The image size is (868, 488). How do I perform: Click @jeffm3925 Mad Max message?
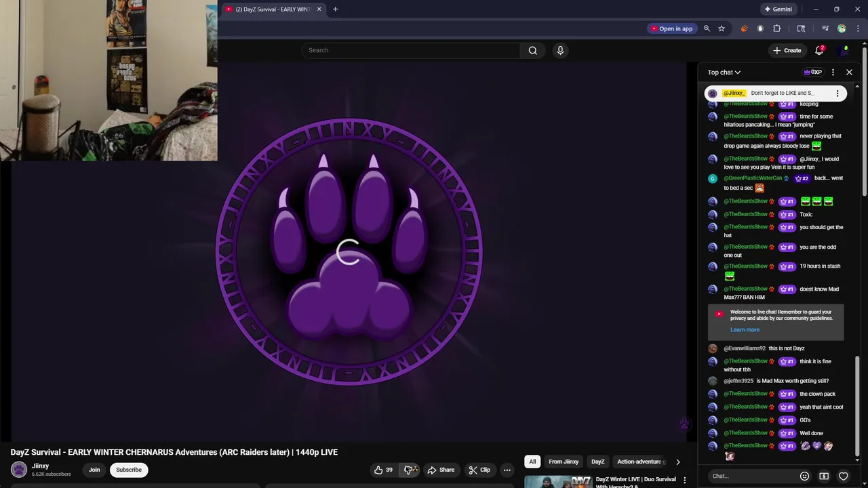(x=776, y=381)
